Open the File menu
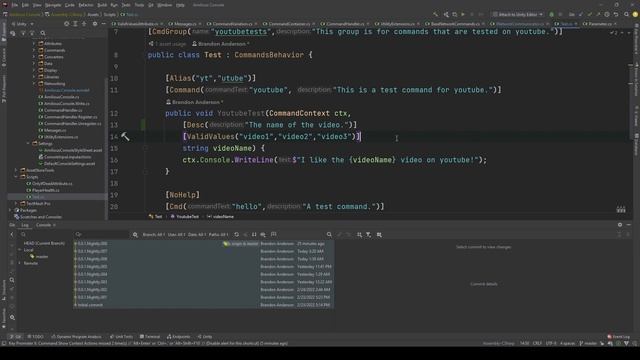640x360 pixels. (x=15, y=5)
